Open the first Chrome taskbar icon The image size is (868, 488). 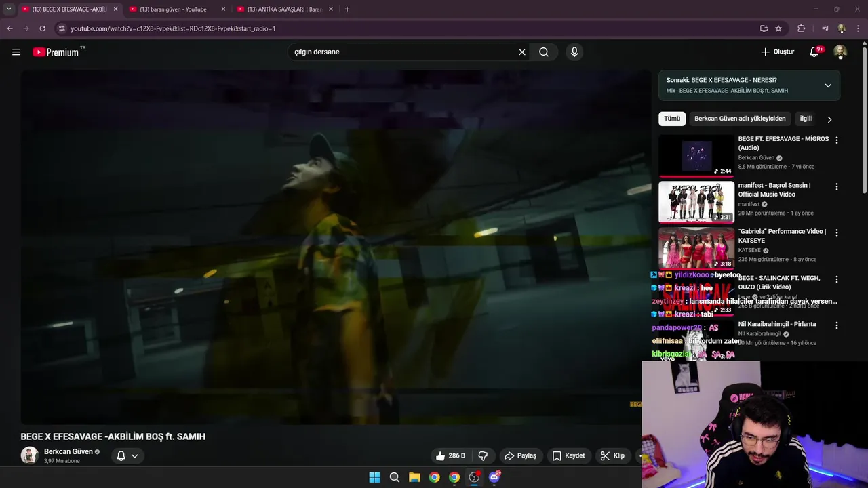click(x=434, y=477)
